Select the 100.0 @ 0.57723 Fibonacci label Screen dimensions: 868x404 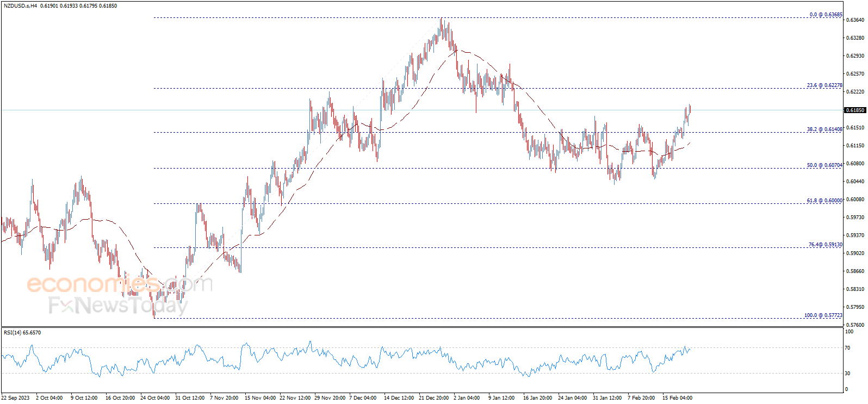pos(823,315)
